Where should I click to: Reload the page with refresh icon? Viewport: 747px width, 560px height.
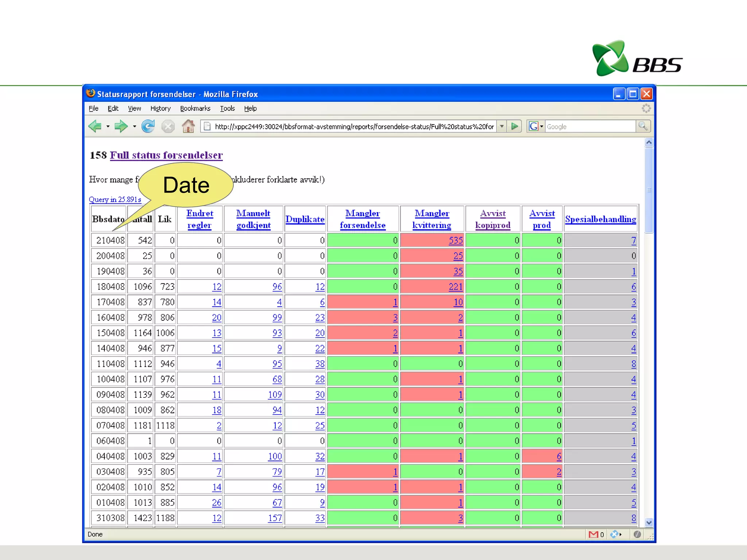point(148,127)
